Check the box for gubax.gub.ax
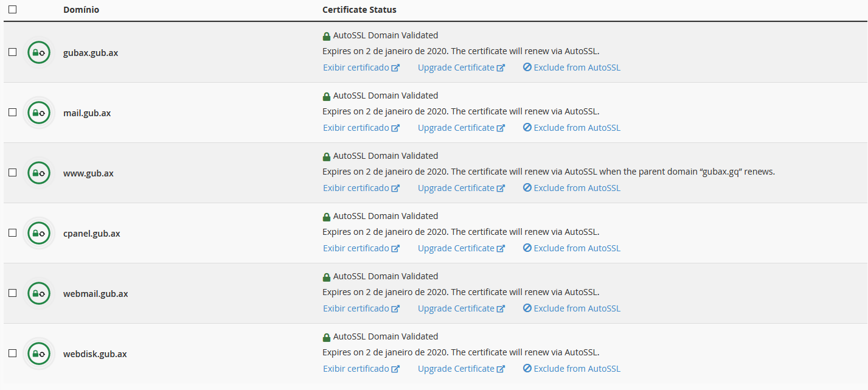The height and width of the screenshot is (390, 868). pos(13,52)
